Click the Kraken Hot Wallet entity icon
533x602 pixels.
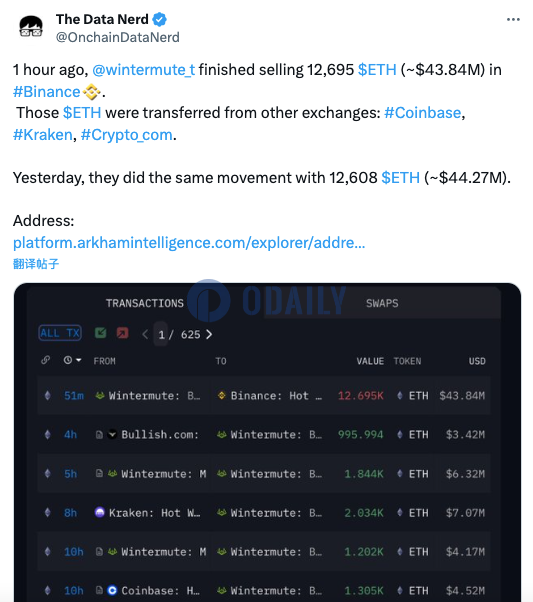click(99, 512)
